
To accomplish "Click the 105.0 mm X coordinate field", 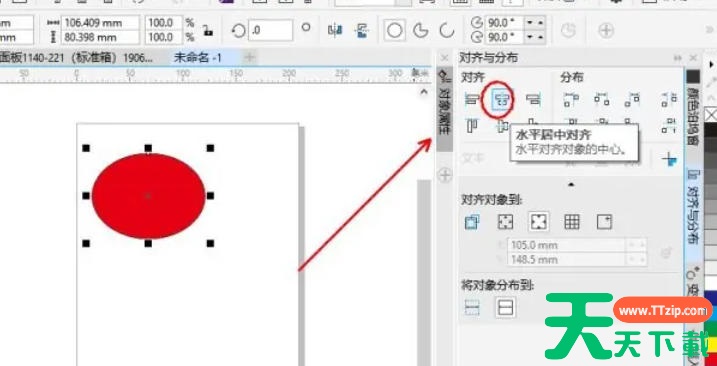I will click(x=566, y=245).
